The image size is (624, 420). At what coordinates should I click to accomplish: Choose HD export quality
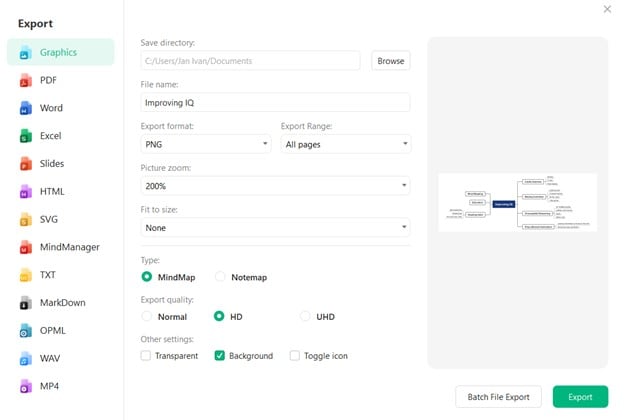(219, 316)
